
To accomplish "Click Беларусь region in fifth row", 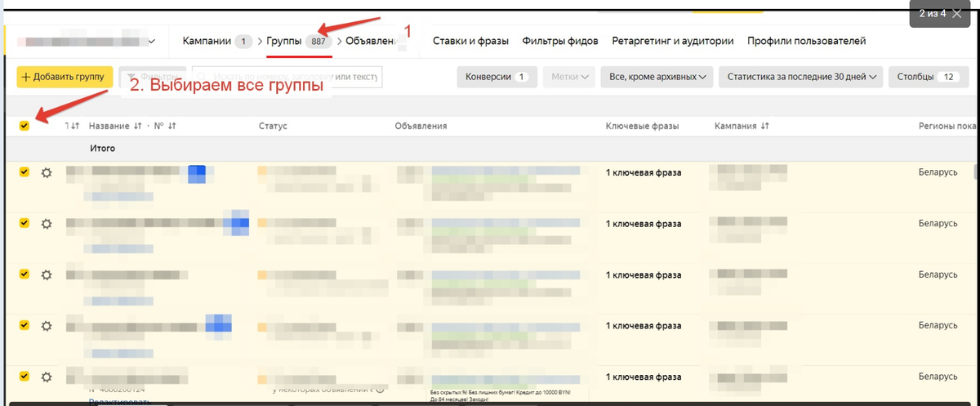I will coord(937,377).
